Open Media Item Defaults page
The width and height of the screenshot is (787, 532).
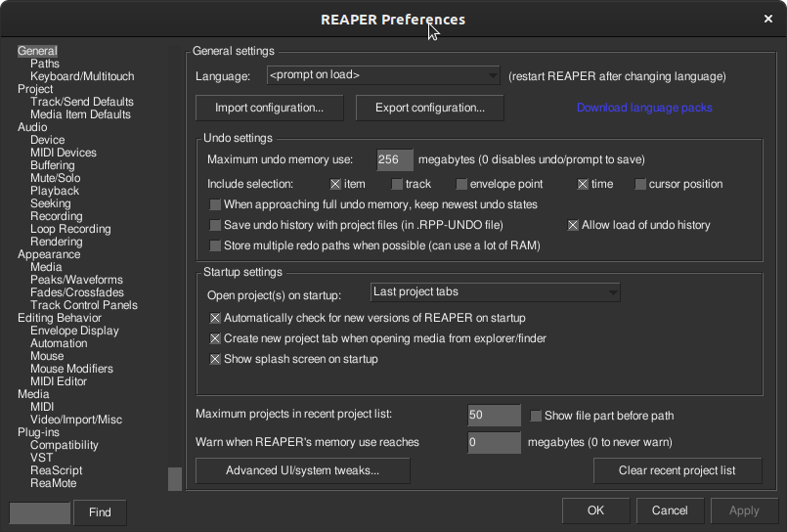[x=80, y=114]
